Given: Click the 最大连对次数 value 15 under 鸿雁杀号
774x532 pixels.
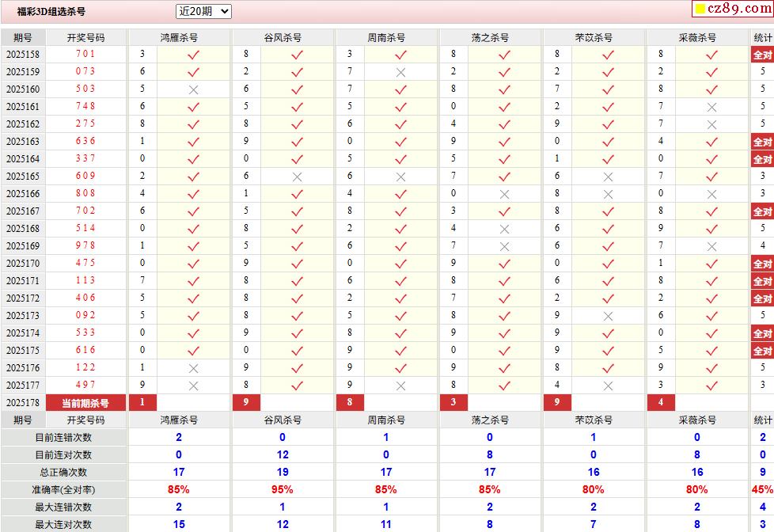Looking at the screenshot, I should coord(179,525).
